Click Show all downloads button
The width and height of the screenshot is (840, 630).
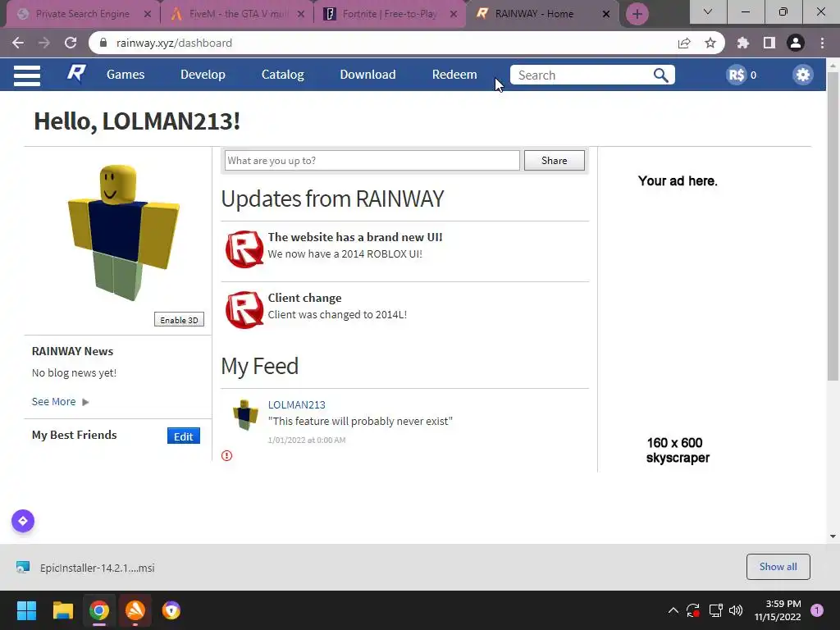tap(778, 567)
